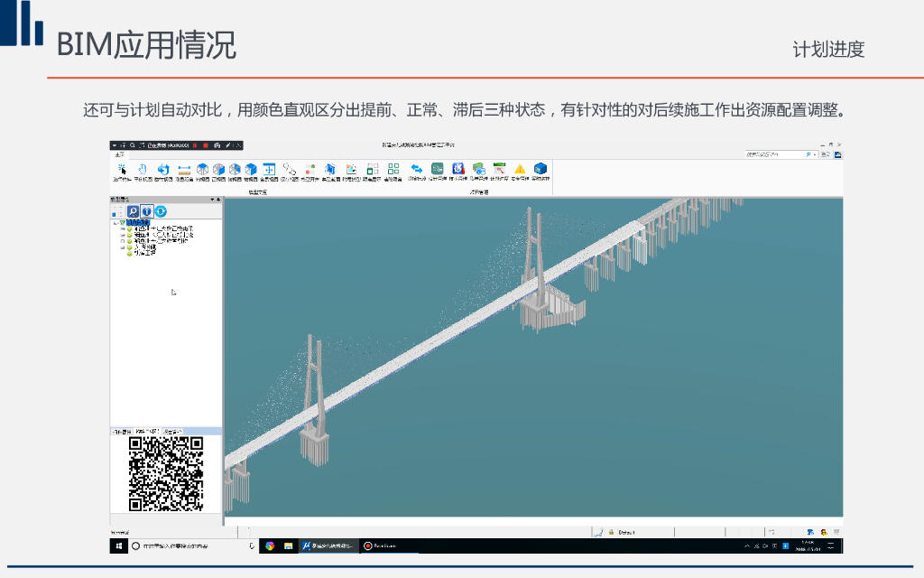Switch to the third bottom tab of tree panel

click(172, 432)
